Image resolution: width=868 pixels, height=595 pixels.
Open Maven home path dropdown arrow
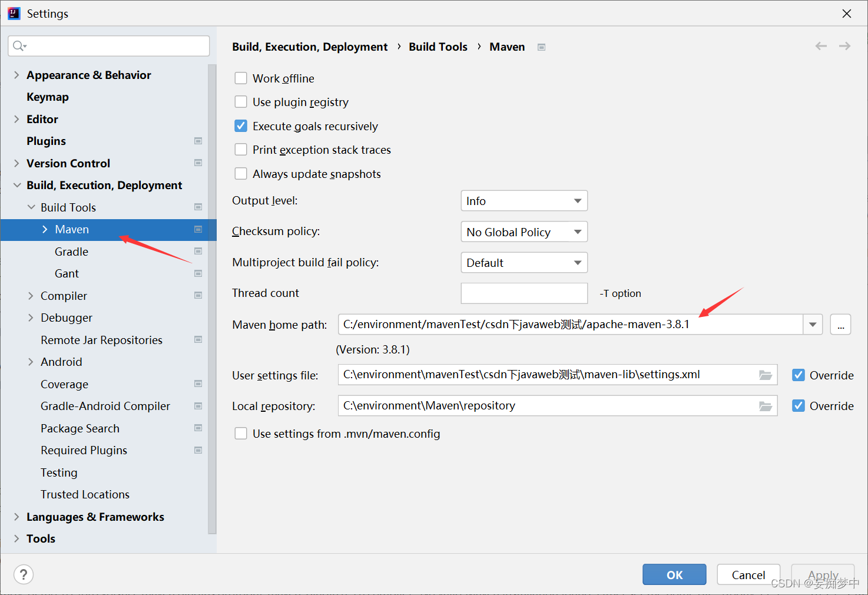(x=813, y=325)
